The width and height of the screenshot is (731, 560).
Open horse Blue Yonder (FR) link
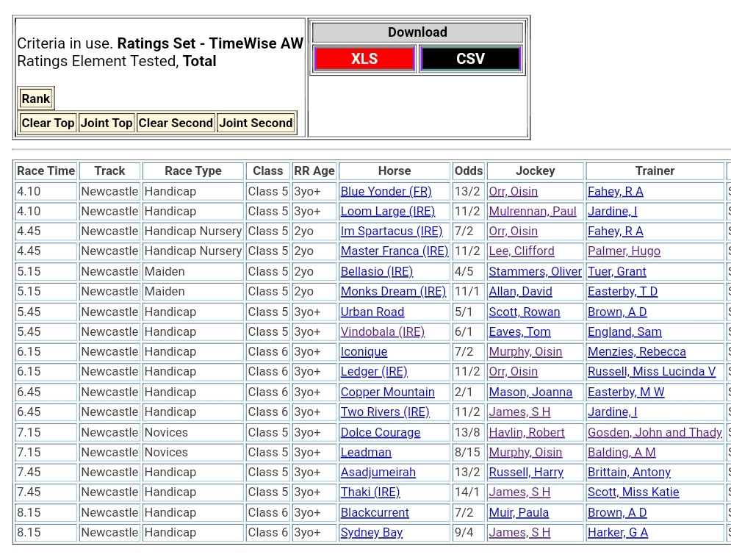386,191
